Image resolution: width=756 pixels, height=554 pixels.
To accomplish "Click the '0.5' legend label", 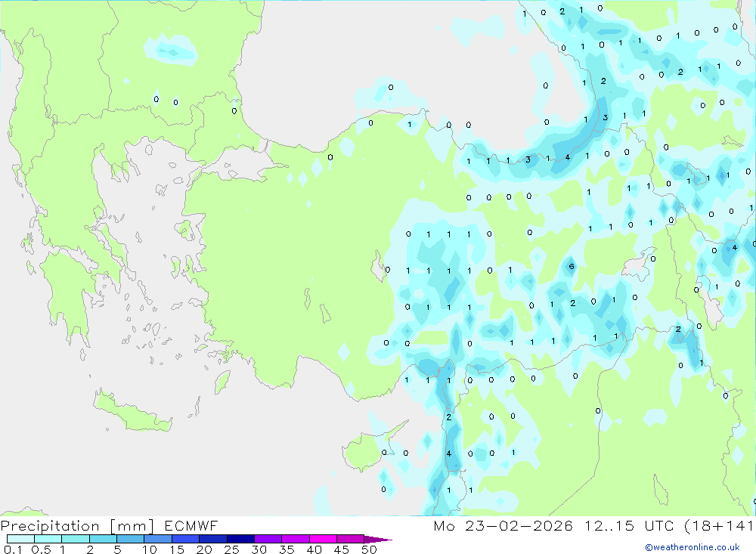I will 41,549.
